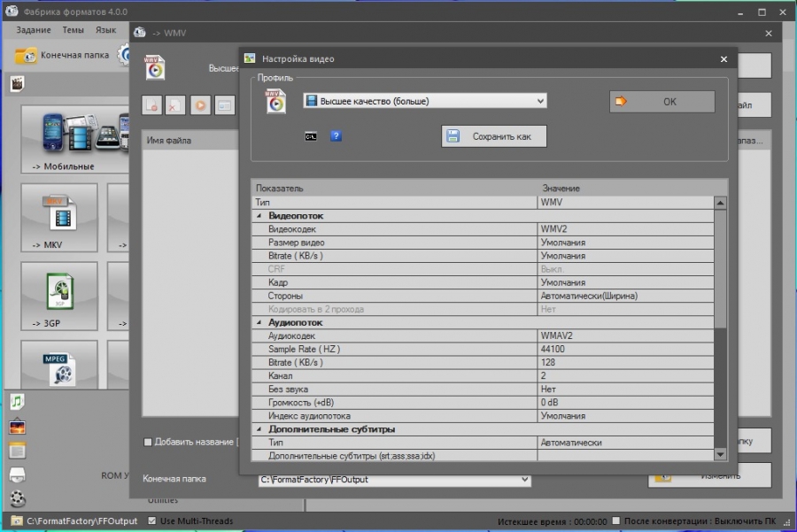Click the C:\FormatFactory\FFOutput status bar path
This screenshot has width=797, height=532.
pos(81,520)
